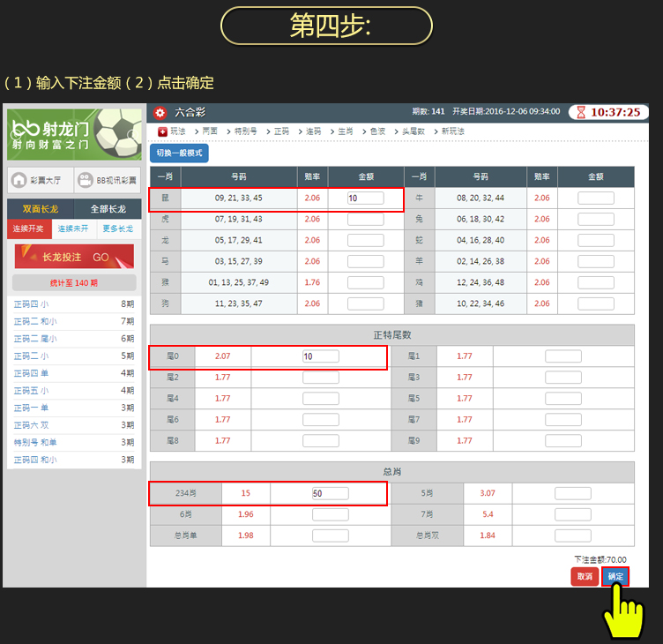Image resolution: width=663 pixels, height=644 pixels.
Task: Click the 长龙投注 GO banner button
Action: point(74,257)
